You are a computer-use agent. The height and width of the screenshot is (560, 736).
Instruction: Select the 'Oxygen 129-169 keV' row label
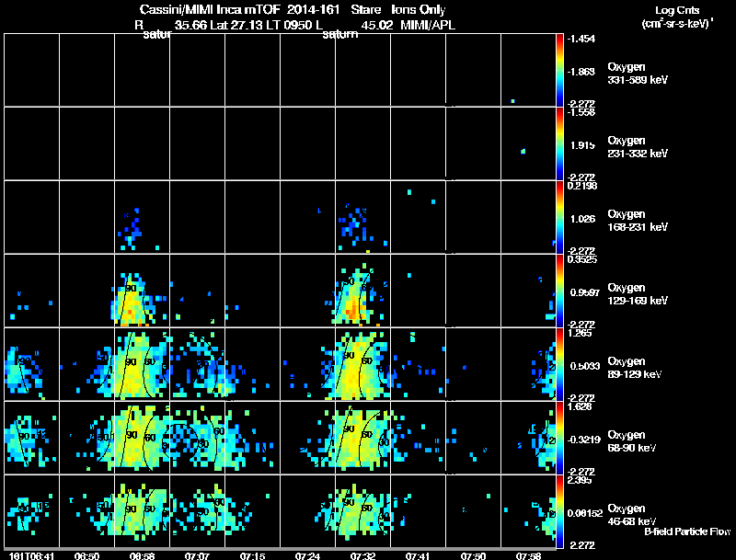tap(638, 294)
